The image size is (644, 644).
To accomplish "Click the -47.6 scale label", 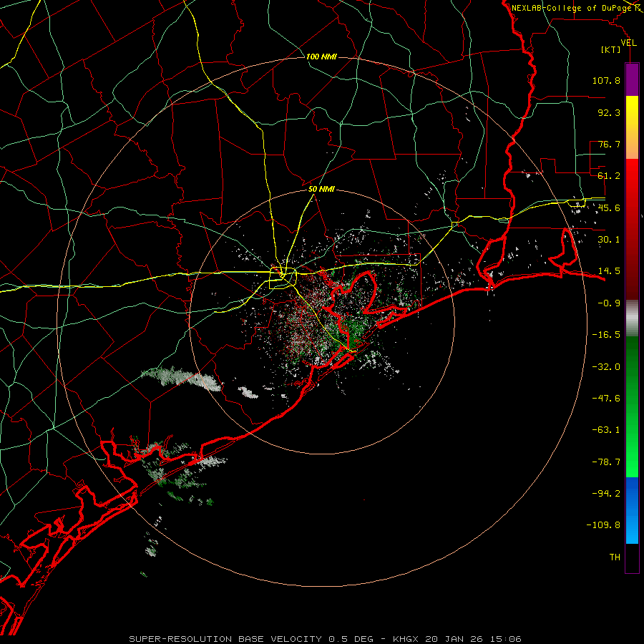I will [x=606, y=399].
